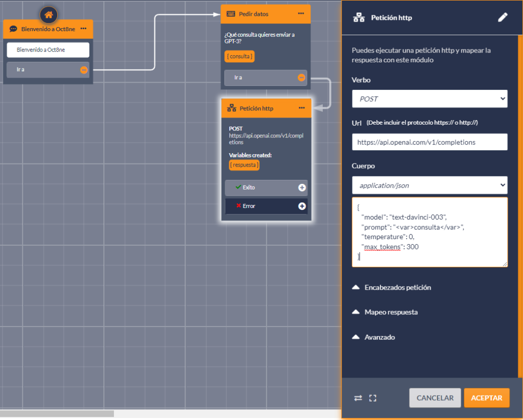
Task: Remove connection on Pedir datos Ir a
Action: click(301, 78)
